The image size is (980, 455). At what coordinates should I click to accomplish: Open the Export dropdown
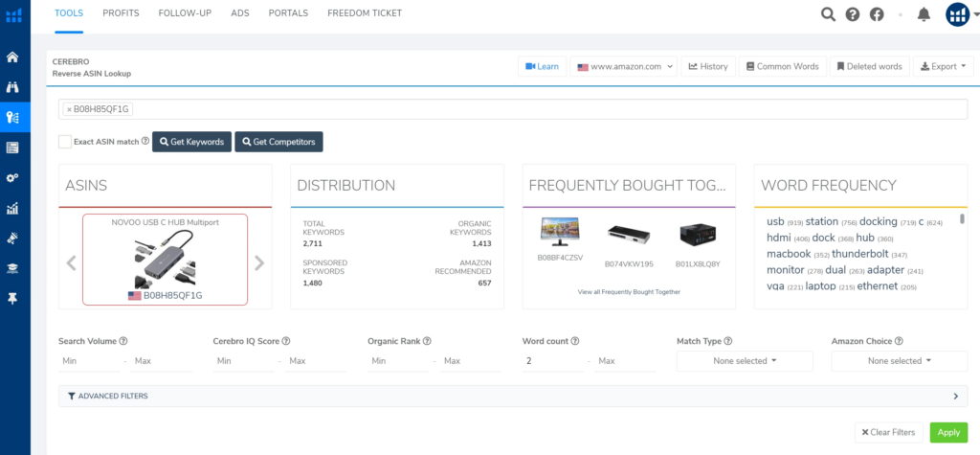click(943, 66)
